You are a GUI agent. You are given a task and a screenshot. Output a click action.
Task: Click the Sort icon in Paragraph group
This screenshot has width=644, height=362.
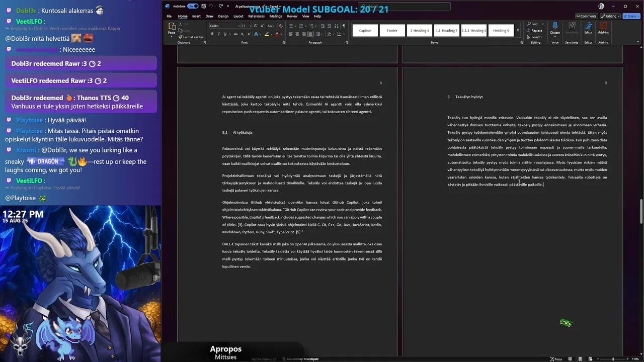click(337, 26)
